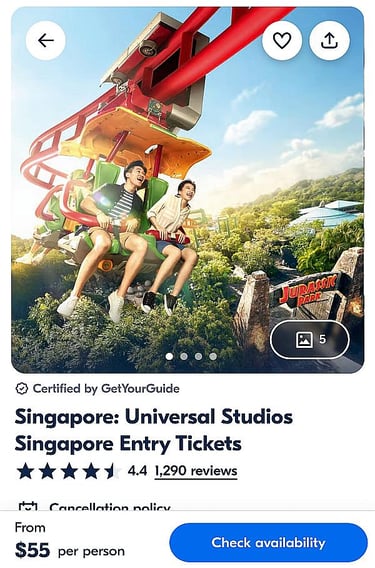This screenshot has height=568, width=375.
Task: Click the cancellation calendar icon
Action: [28, 506]
